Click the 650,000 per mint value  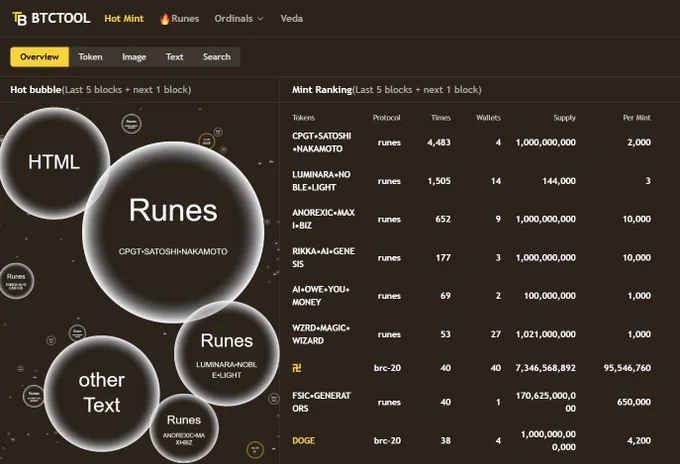tap(634, 402)
